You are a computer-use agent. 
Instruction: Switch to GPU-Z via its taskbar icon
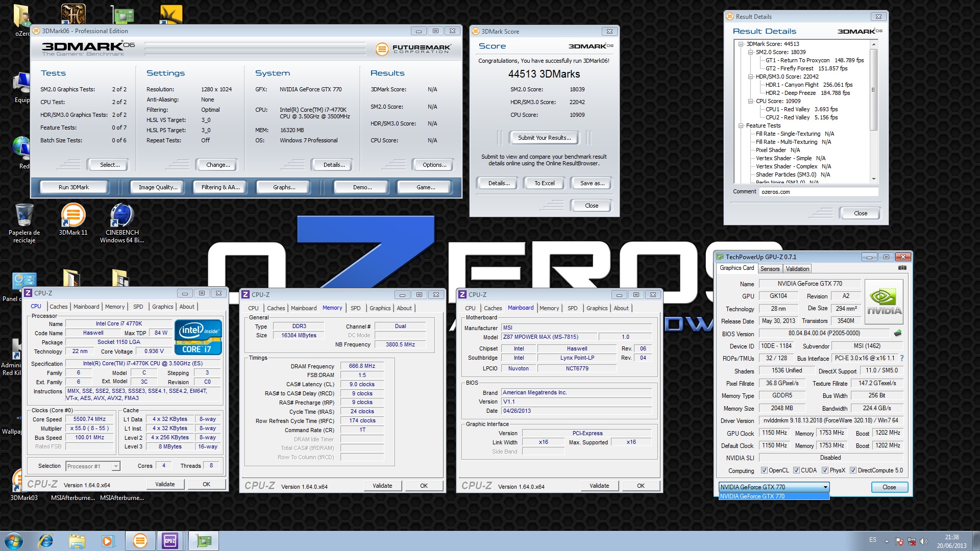(x=204, y=541)
